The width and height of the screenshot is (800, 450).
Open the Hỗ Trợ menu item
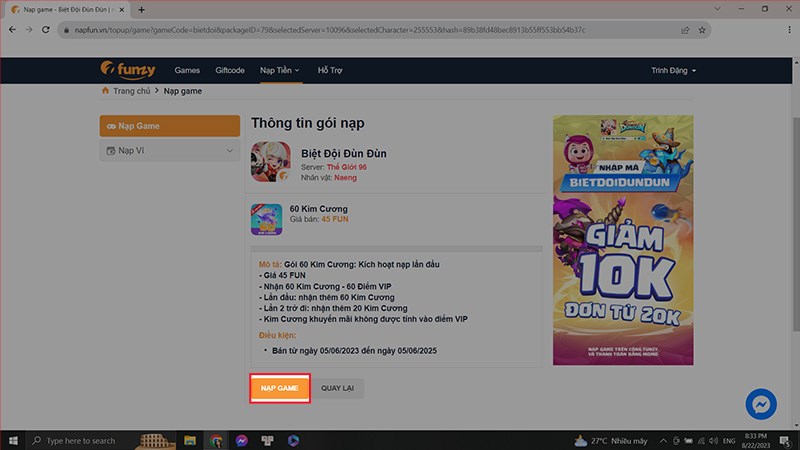(x=330, y=70)
